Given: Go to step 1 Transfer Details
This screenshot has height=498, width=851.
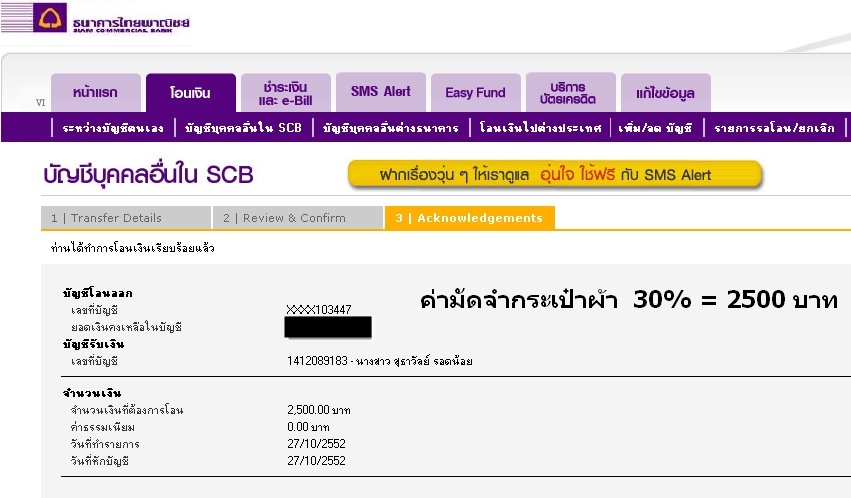Looking at the screenshot, I should click(126, 218).
